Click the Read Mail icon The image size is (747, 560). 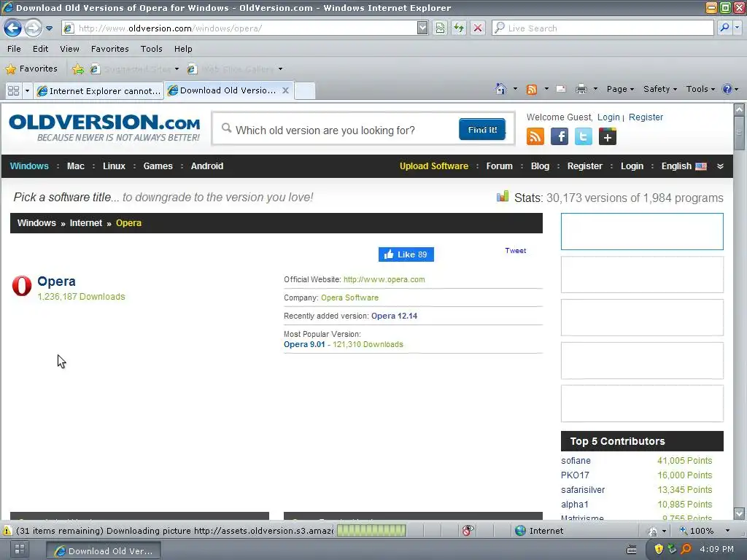561,89
